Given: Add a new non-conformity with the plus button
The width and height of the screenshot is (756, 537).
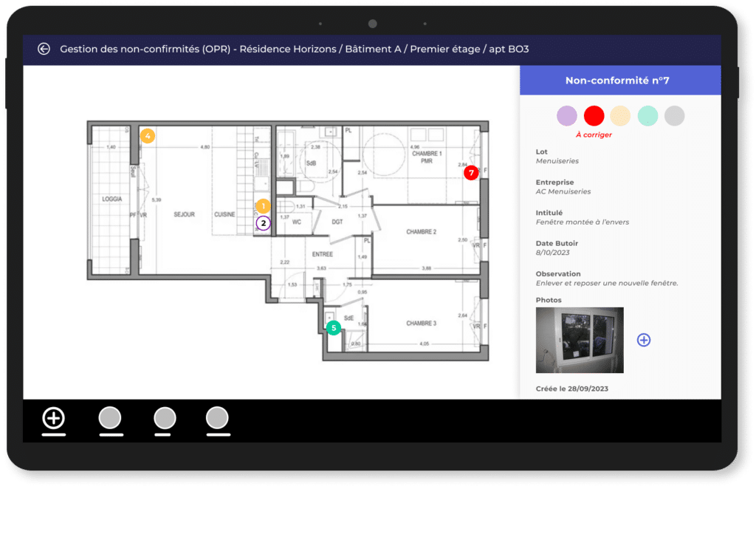Looking at the screenshot, I should pyautogui.click(x=53, y=418).
